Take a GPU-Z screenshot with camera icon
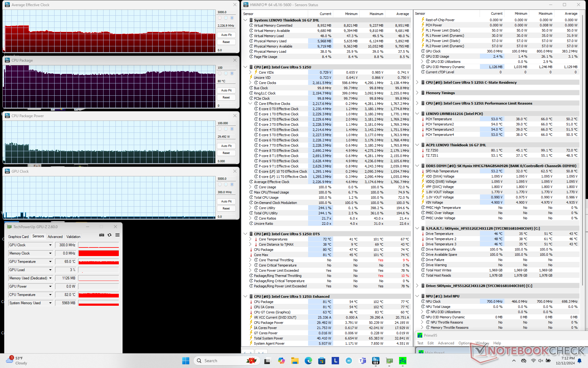 coord(102,235)
